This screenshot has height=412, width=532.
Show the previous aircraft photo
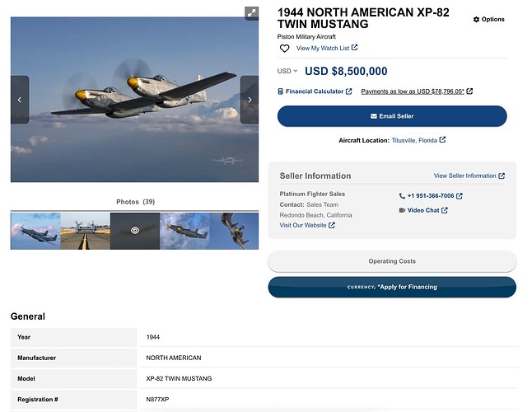[x=20, y=100]
